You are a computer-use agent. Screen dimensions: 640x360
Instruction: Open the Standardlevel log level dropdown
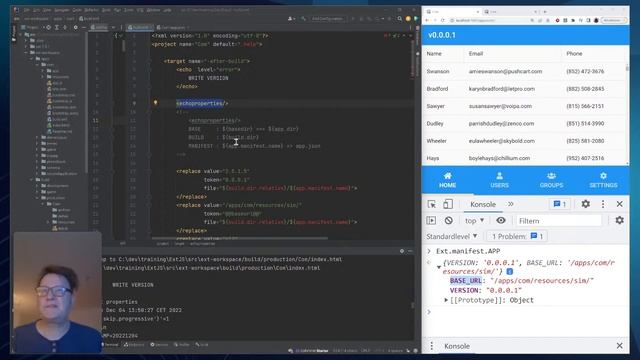pos(452,236)
